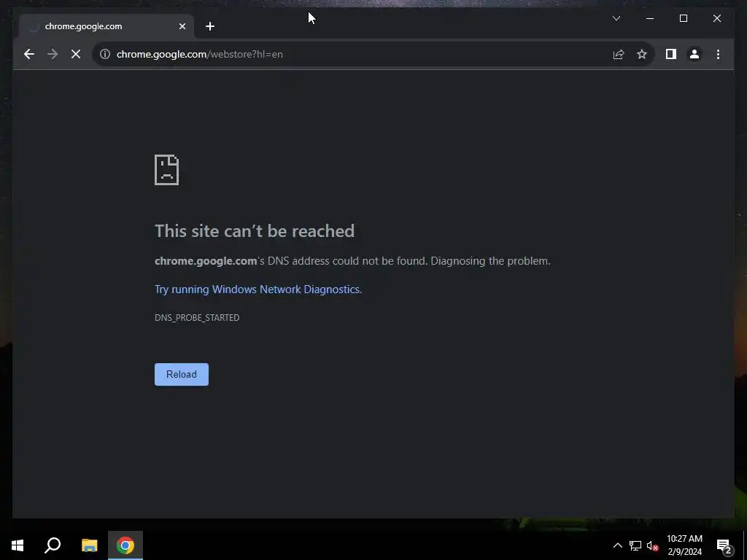View site information icon in address bar
Screen dimensions: 747x560
tap(105, 54)
